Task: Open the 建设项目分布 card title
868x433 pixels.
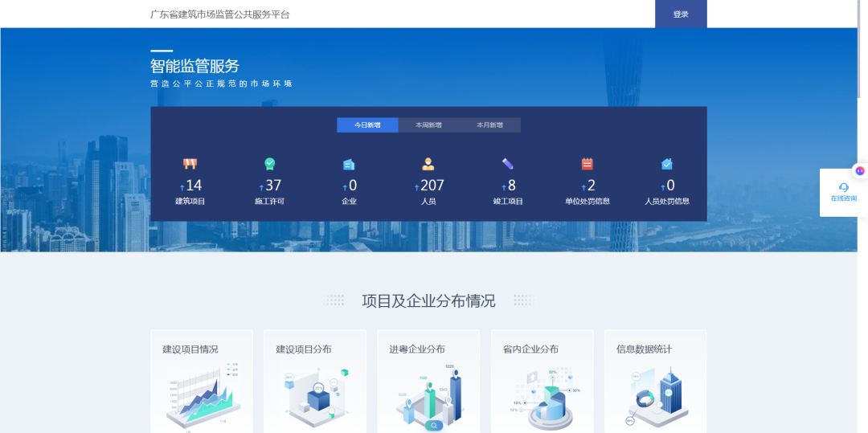Action: [304, 349]
